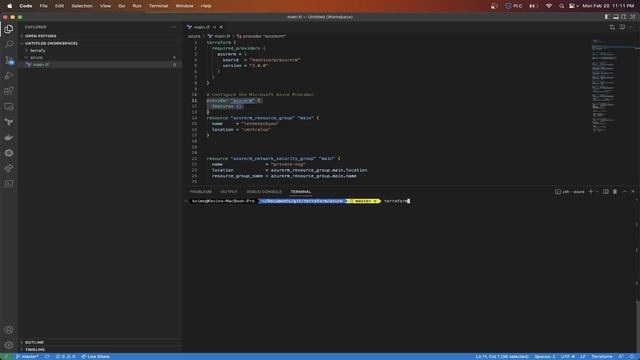This screenshot has width=640, height=360.
Task: Open the Accounts menu in activity bar
Action: point(9,330)
